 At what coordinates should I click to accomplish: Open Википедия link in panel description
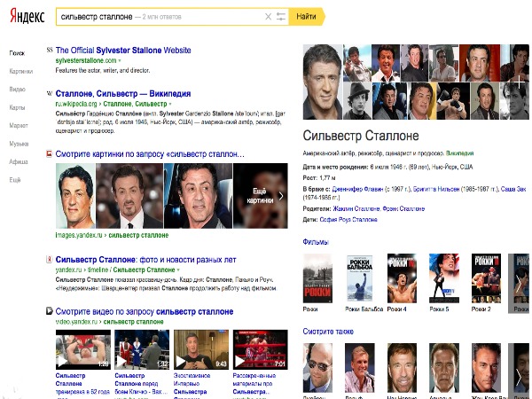[459, 153]
